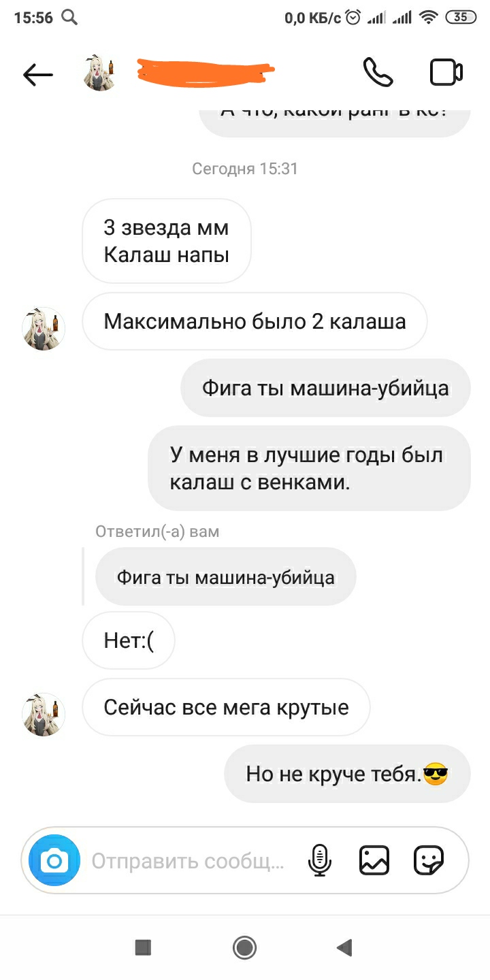The height and width of the screenshot is (980, 490).
Task: Select the message 'Но не круче тебя.'
Action: pyautogui.click(x=347, y=774)
